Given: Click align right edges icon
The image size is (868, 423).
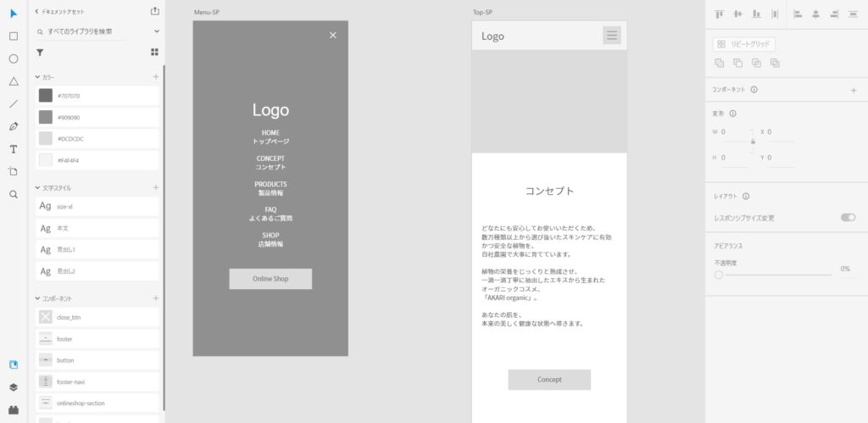Looking at the screenshot, I should [x=834, y=14].
